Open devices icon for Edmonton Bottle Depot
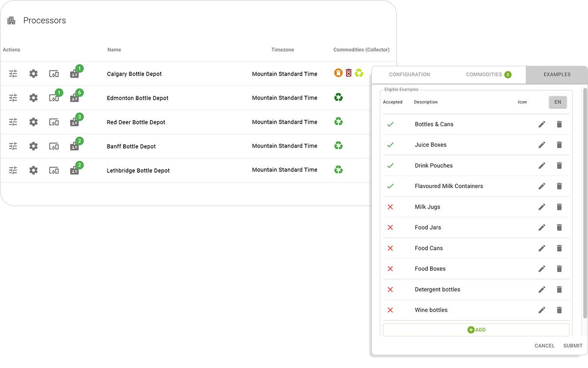This screenshot has width=588, height=368. [x=54, y=98]
